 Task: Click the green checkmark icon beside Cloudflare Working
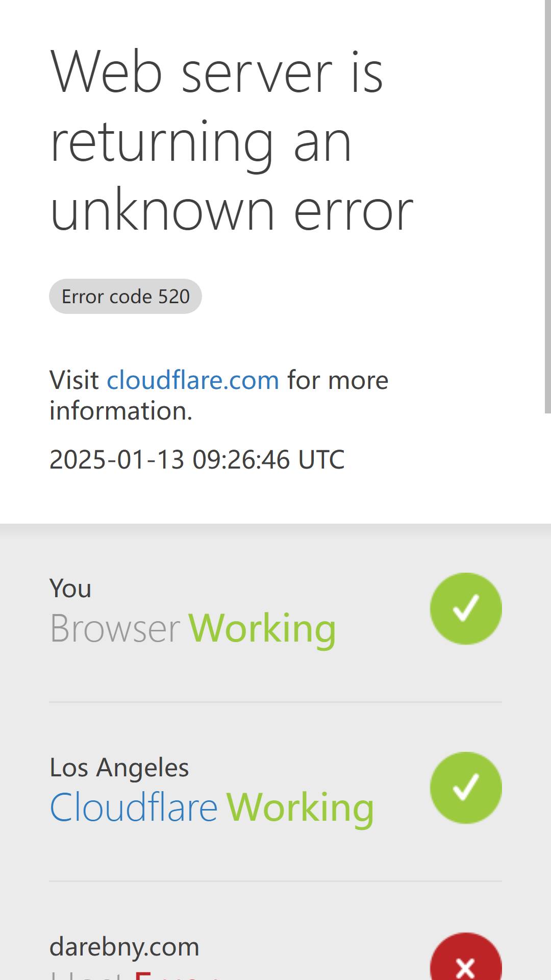(x=466, y=788)
